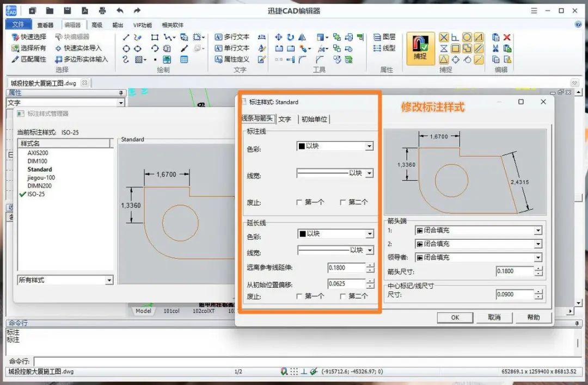588x385 pixels.
Task: Switch to the 高级 ribbon tab
Action: 98,24
